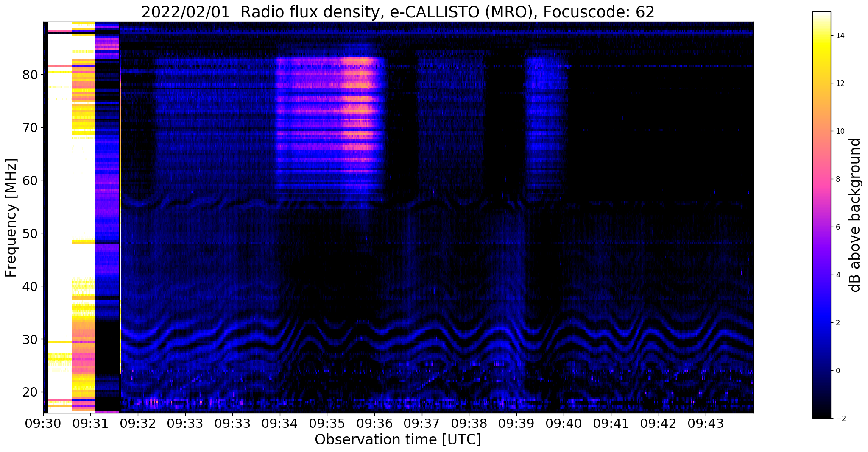This screenshot has height=452, width=868.
Task: Click the 09:43 time tick label
Action: [x=706, y=424]
